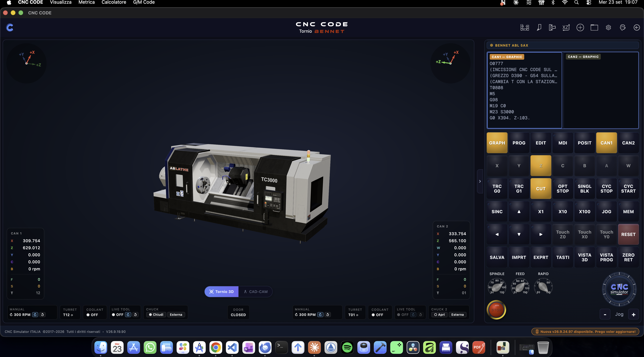Open the Visualizza menu

pos(61,3)
